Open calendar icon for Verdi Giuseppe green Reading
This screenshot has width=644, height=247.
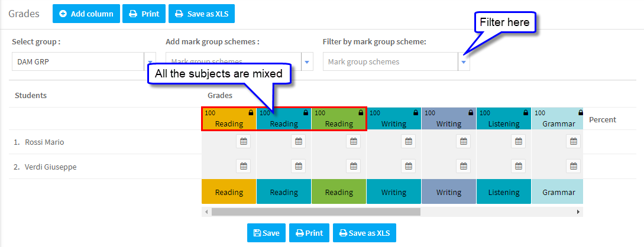click(x=353, y=166)
